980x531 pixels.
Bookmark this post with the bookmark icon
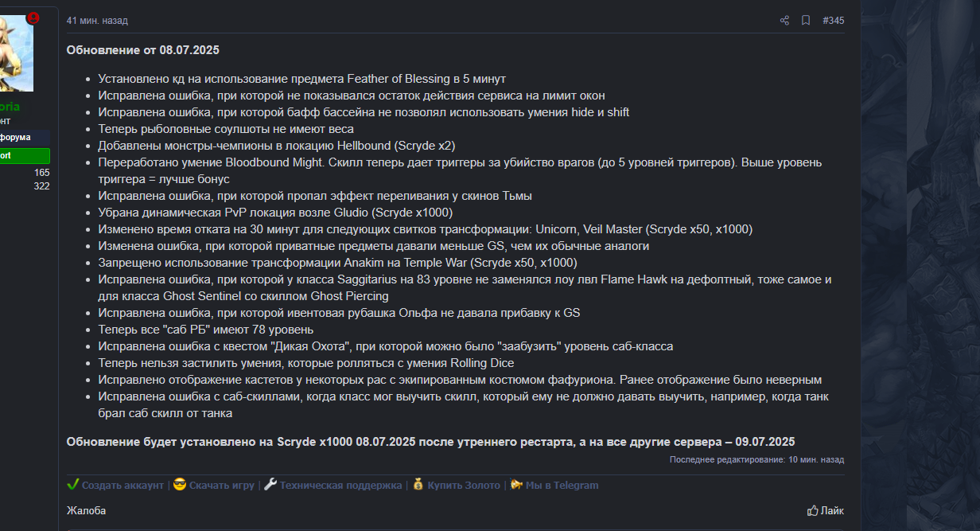pos(806,20)
